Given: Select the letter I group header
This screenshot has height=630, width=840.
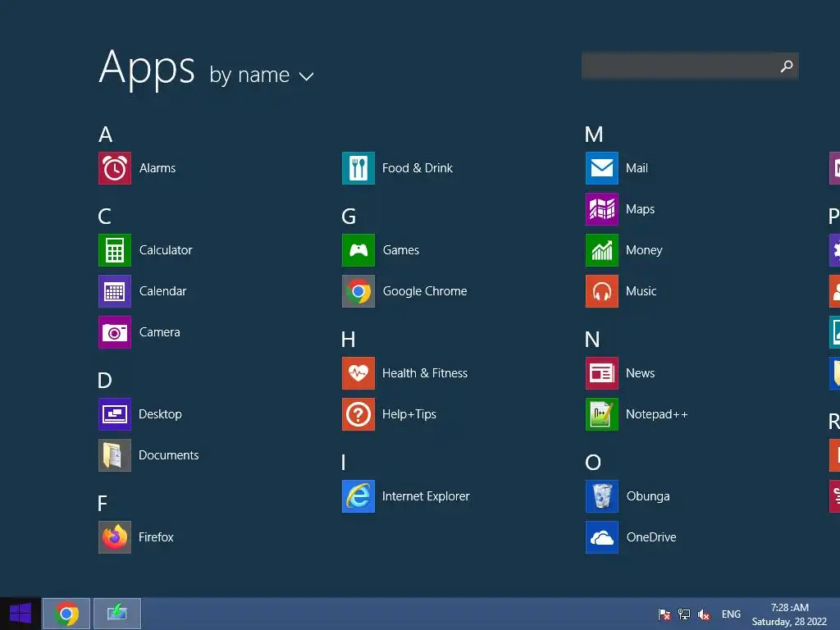Looking at the screenshot, I should click(344, 463).
